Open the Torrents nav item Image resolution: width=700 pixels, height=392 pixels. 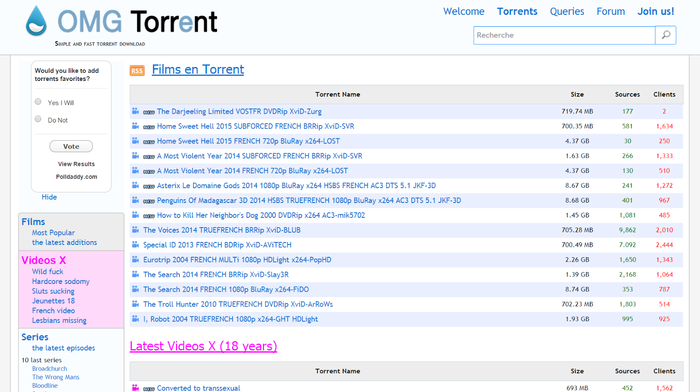coord(517,12)
